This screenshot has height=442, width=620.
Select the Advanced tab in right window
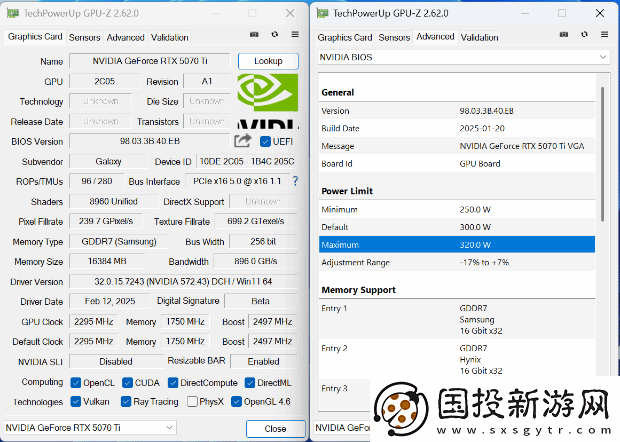pyautogui.click(x=435, y=37)
